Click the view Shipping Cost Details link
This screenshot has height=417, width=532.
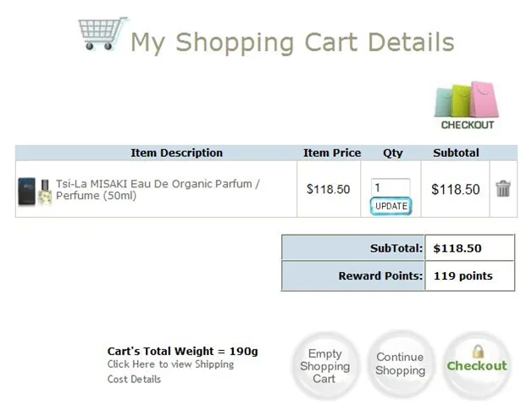pos(170,371)
